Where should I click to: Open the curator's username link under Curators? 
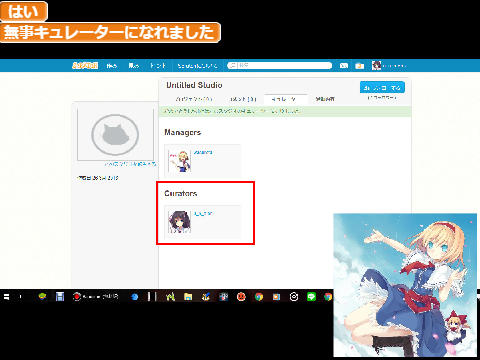click(x=203, y=214)
